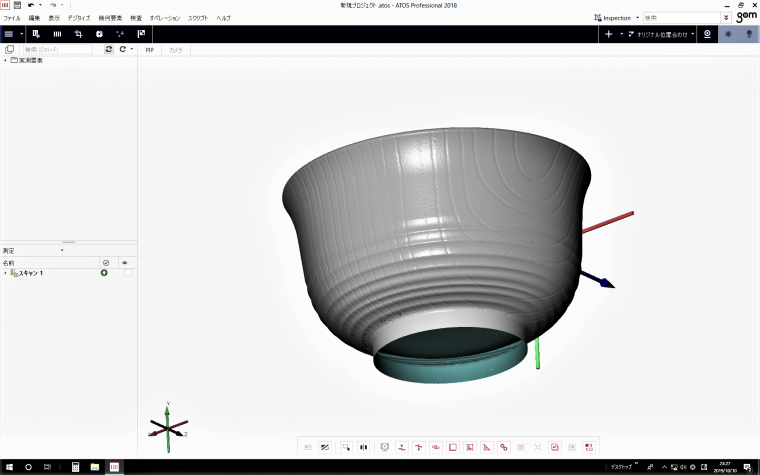Click the gear-shaped icon in dark toolbar
Image resolution: width=760 pixels, height=475 pixels.
99,34
